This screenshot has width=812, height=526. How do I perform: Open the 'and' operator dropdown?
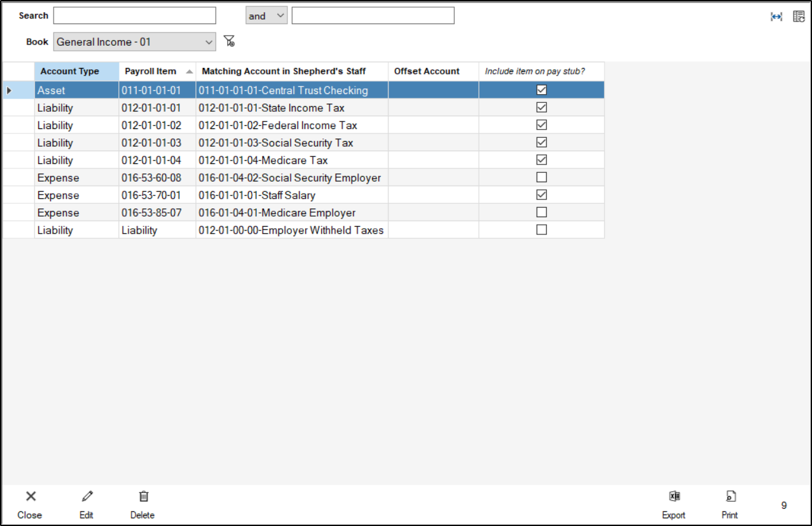(266, 15)
